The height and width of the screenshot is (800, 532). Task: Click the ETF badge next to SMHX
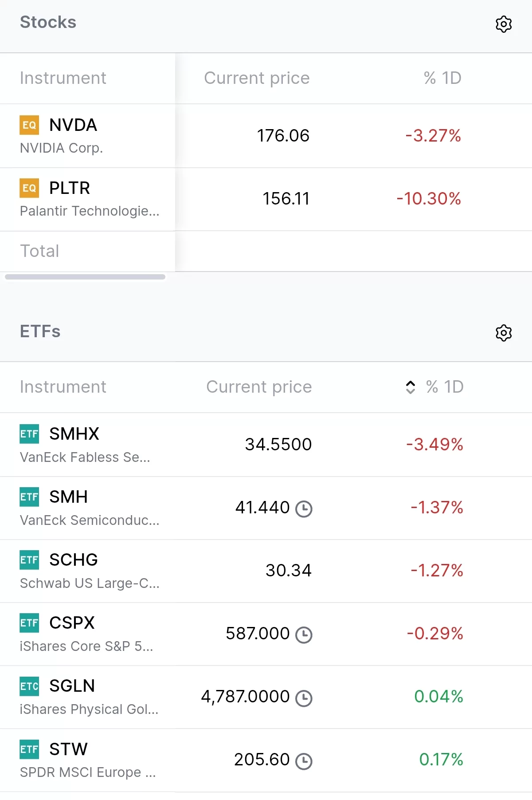(29, 433)
